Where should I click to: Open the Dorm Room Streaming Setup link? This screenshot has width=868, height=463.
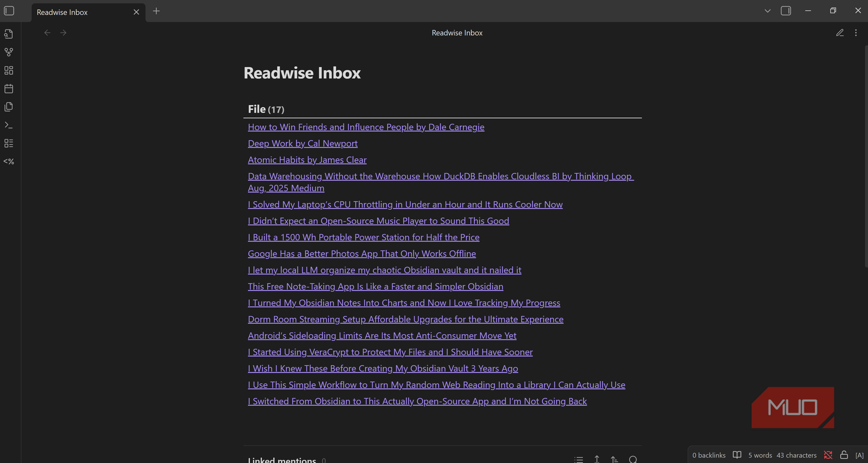pyautogui.click(x=406, y=319)
